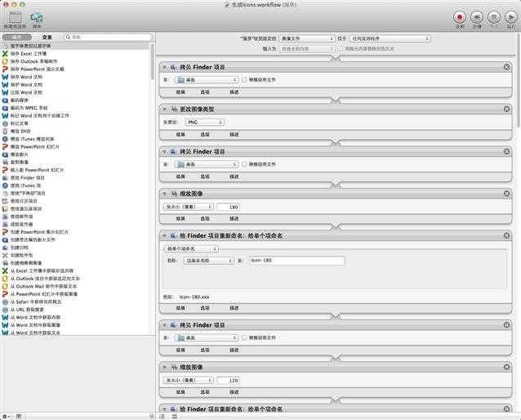Image resolution: width=521 pixels, height=420 pixels.
Task: Toggle replace selected text with output checkbox
Action: 341,48
